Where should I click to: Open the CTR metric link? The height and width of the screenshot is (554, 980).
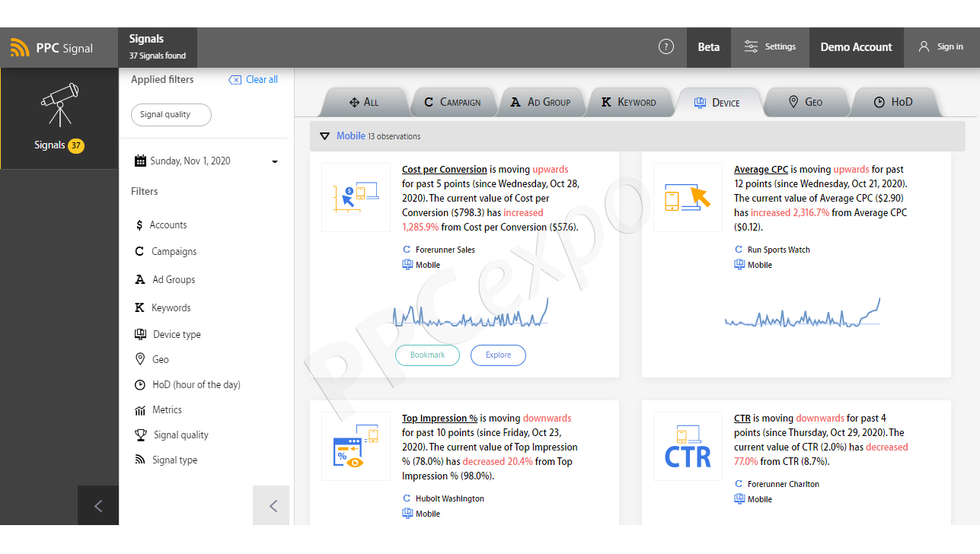coord(742,419)
